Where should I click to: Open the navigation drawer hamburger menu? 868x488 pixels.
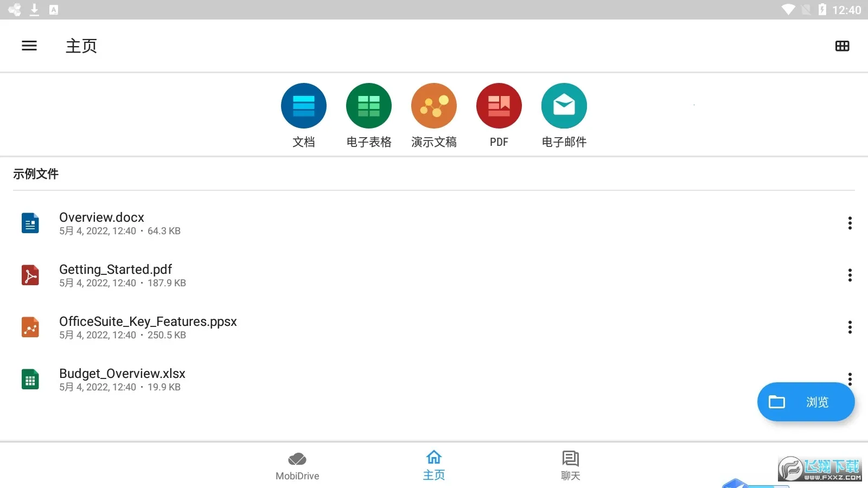click(29, 46)
